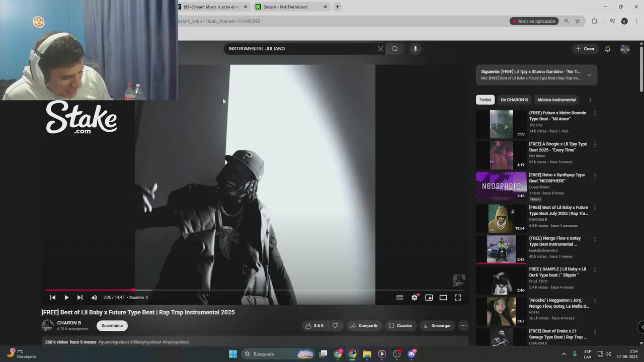Screen dimensions: 644x362
Task: Open a new browser tab
Action: point(338,7)
